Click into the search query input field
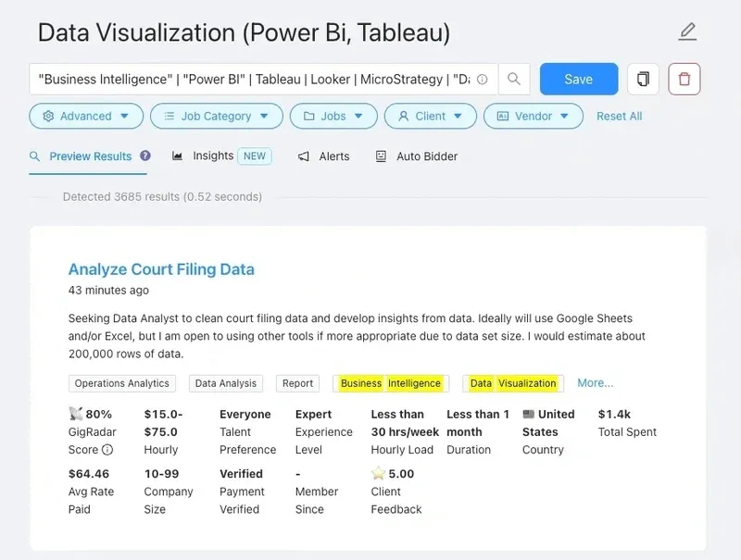The height and width of the screenshot is (560, 741). coord(254,79)
